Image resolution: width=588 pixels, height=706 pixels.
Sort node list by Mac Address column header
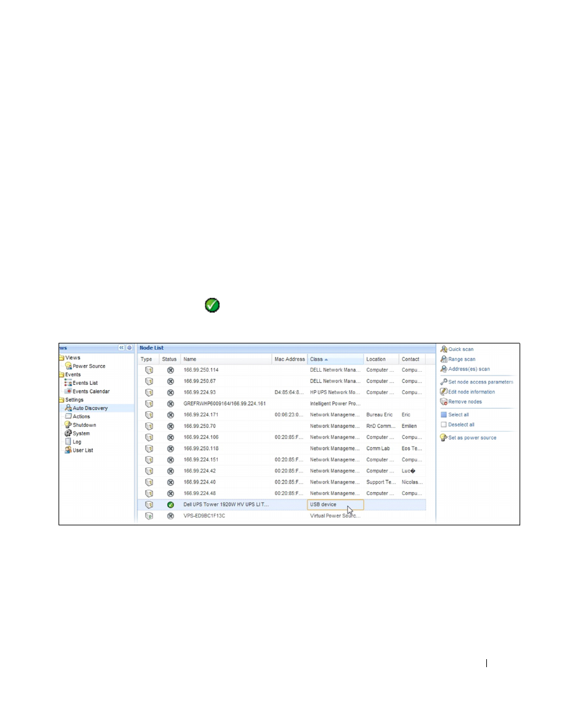pyautogui.click(x=290, y=359)
